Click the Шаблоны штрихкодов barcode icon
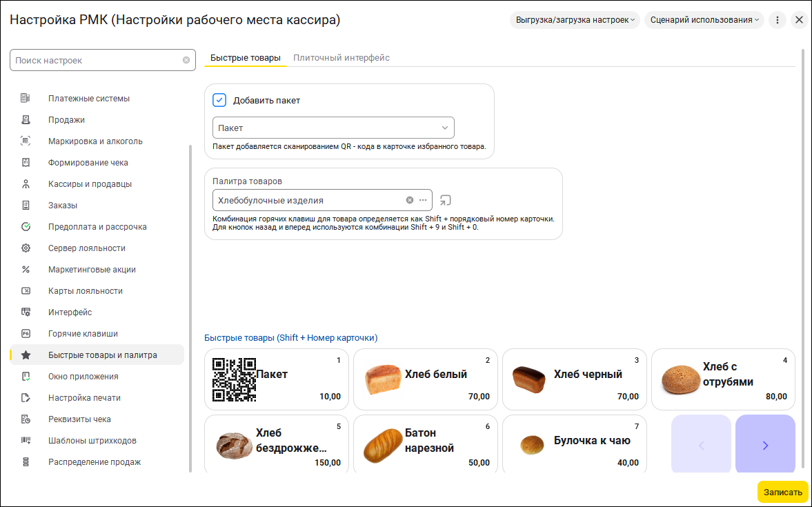Image resolution: width=812 pixels, height=507 pixels. pos(26,441)
